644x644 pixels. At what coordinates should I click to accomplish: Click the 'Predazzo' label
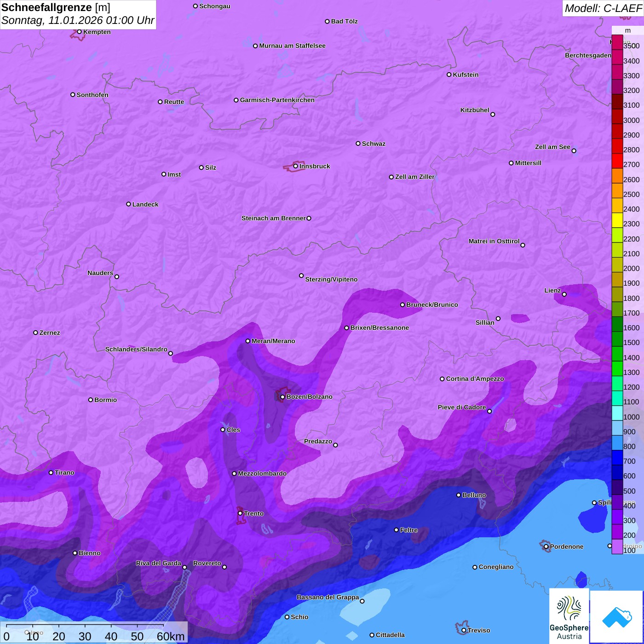pyautogui.click(x=318, y=441)
